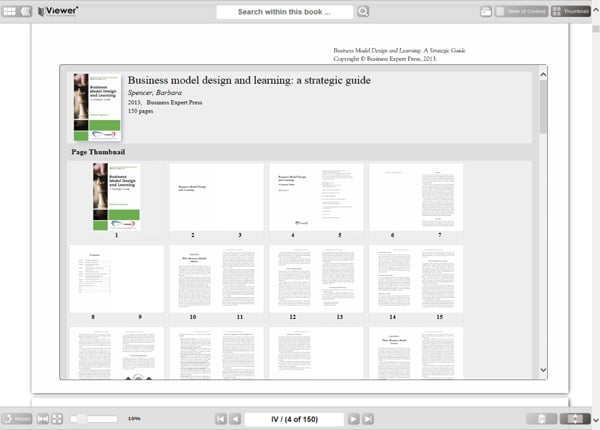Click the zoom percentage '10%' label
This screenshot has height=430, width=600.
tap(134, 419)
